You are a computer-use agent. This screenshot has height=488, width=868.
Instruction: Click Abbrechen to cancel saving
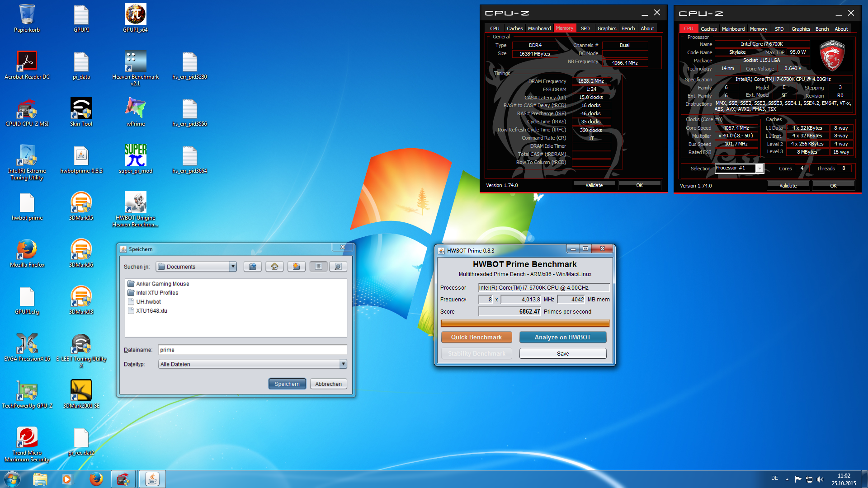(329, 384)
